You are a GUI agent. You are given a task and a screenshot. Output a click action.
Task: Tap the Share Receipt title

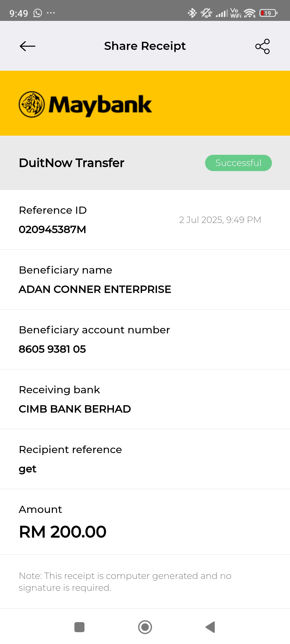pyautogui.click(x=145, y=46)
